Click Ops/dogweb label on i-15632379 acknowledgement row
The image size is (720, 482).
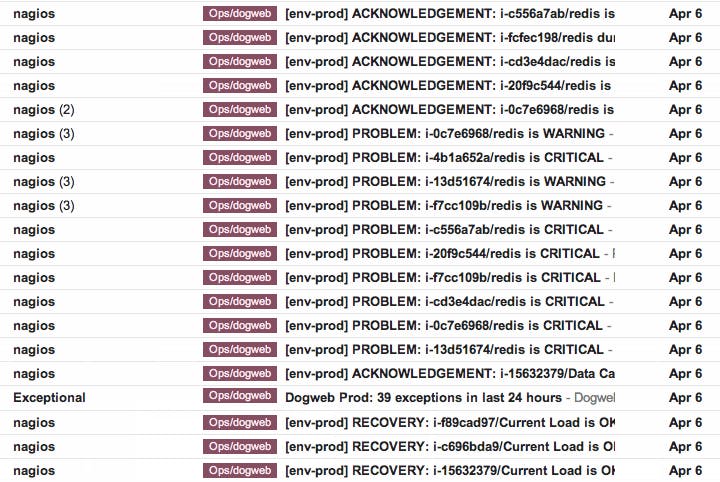[240, 374]
